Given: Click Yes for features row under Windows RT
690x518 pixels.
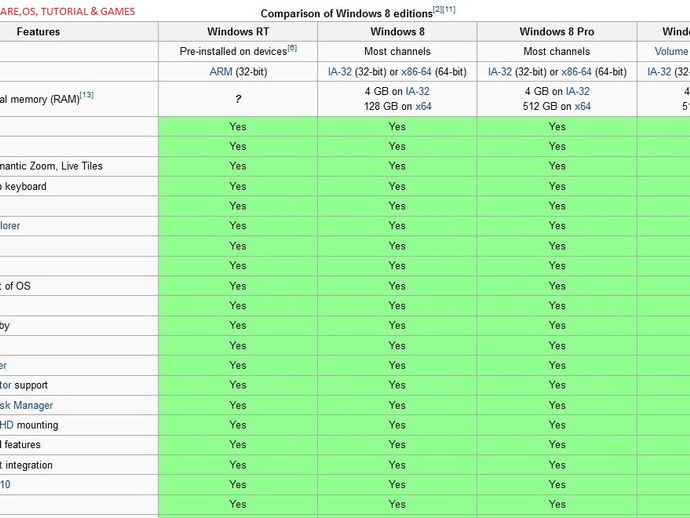Looking at the screenshot, I should click(x=238, y=445).
